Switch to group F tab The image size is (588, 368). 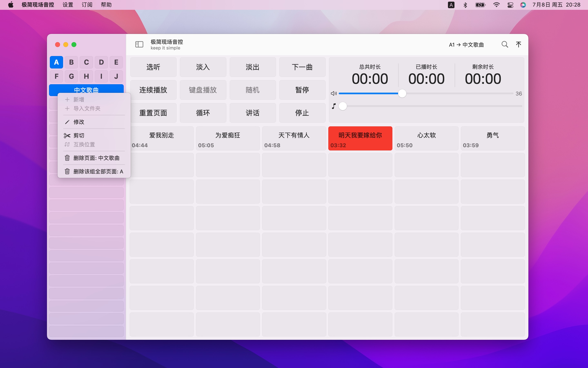(56, 76)
